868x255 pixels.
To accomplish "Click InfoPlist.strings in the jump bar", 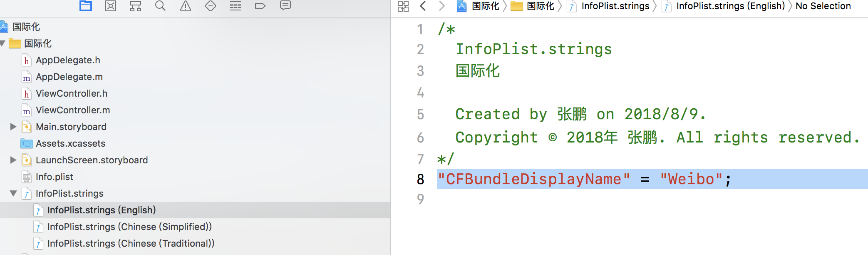I will click(609, 6).
